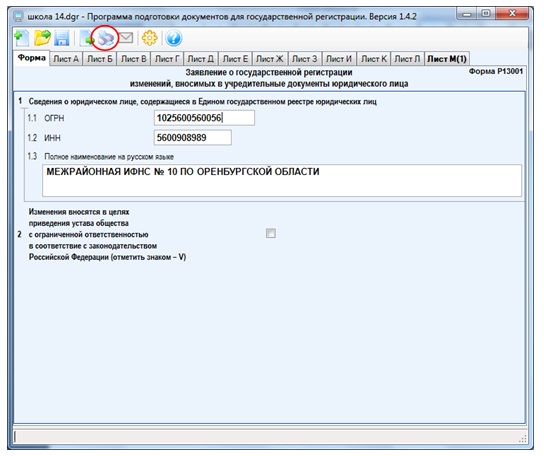Select the Форма tab
The image size is (544, 456).
tap(32, 58)
